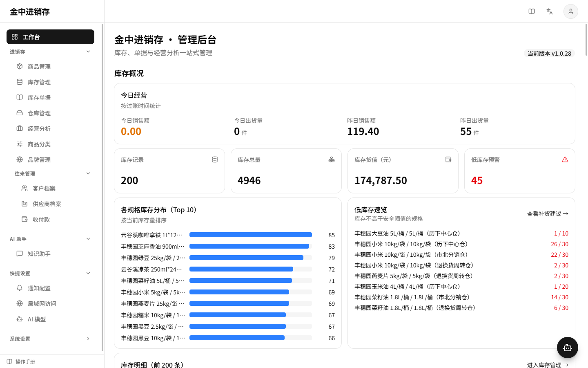
Task: Click 丰穗园糯米 10kg/袋 row label
Action: [x=153, y=315]
